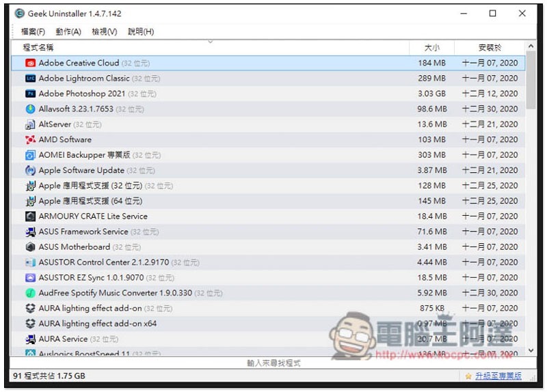Click the icon of Apple 應用程式支援 (32 位元)
The height and width of the screenshot is (392, 547).
[x=30, y=186]
